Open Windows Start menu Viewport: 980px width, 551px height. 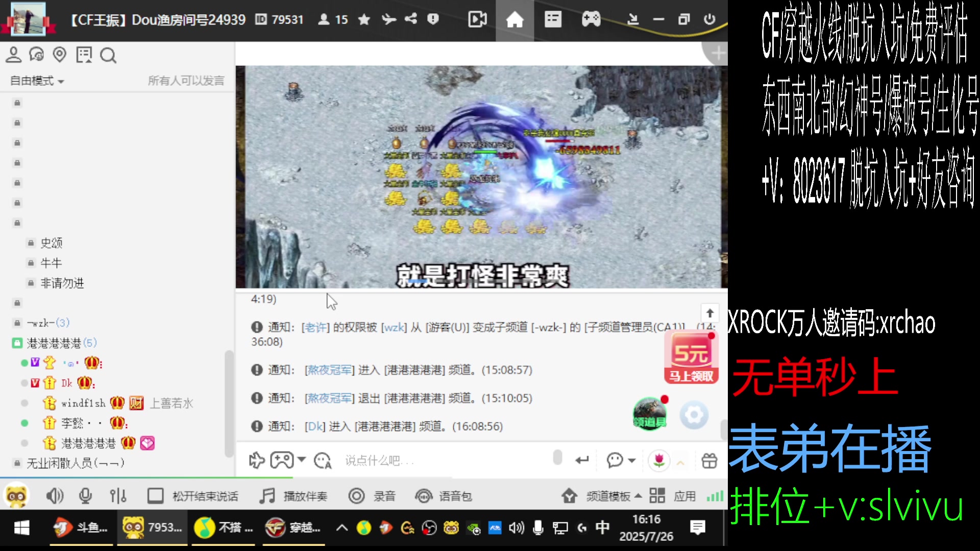(x=21, y=528)
